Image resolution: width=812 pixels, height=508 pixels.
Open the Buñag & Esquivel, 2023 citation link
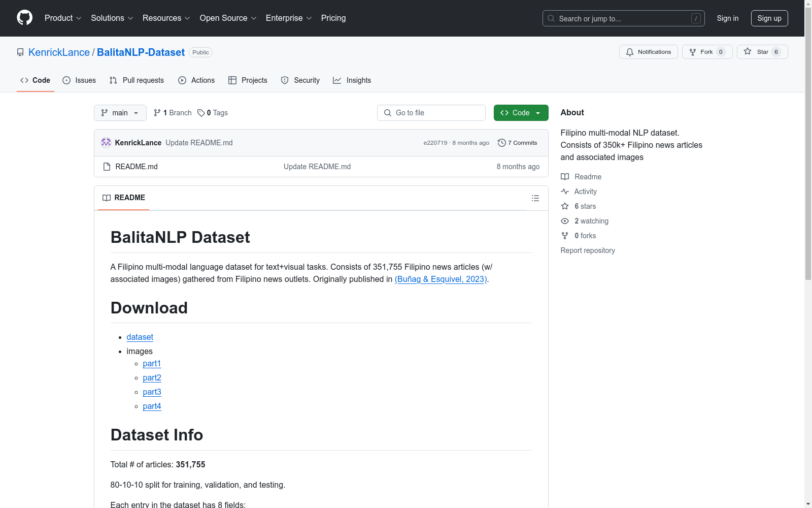(441, 279)
